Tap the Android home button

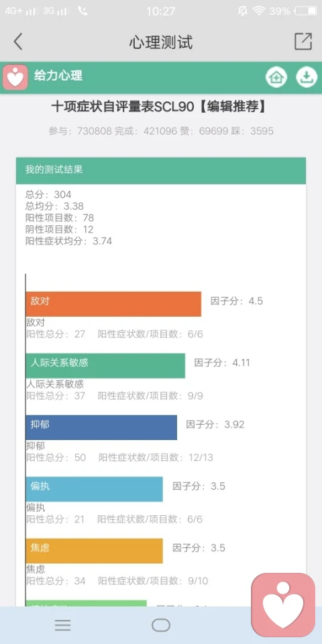click(x=160, y=625)
